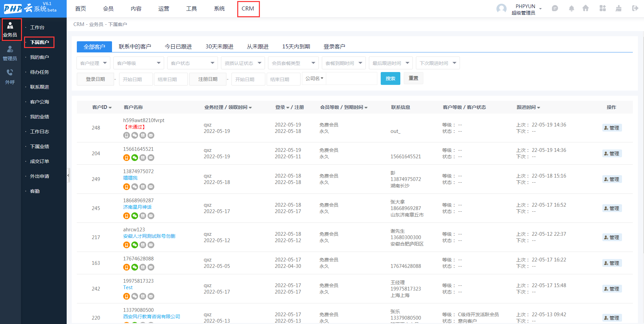Image resolution: width=644 pixels, height=324 pixels.
Task: Open the 客户状态 filter dropdown
Action: tap(193, 63)
